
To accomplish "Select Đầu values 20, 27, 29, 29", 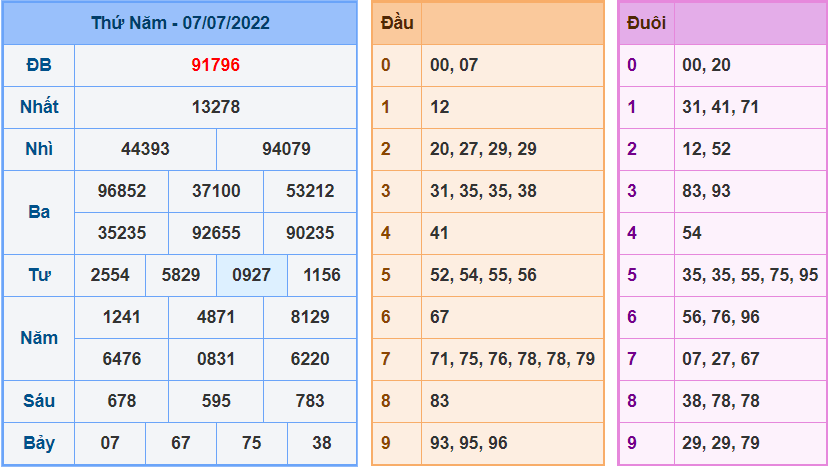I will pyautogui.click(x=483, y=149).
